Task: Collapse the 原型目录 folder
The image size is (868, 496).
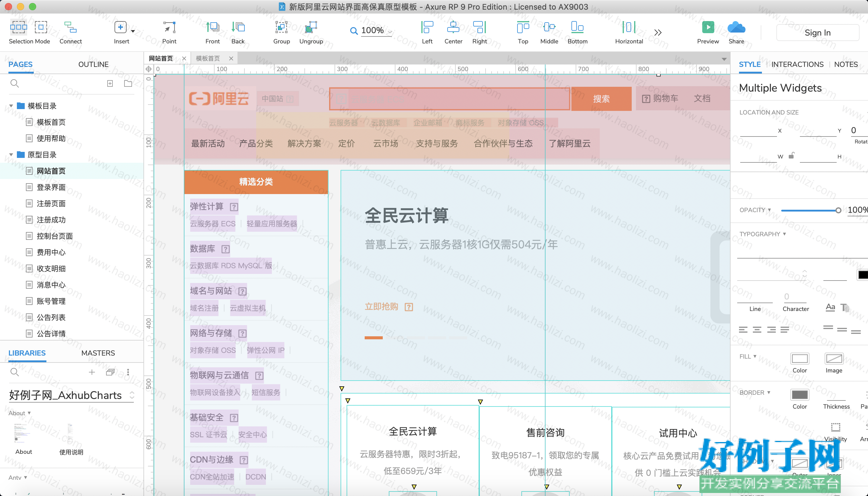Action: (11, 155)
